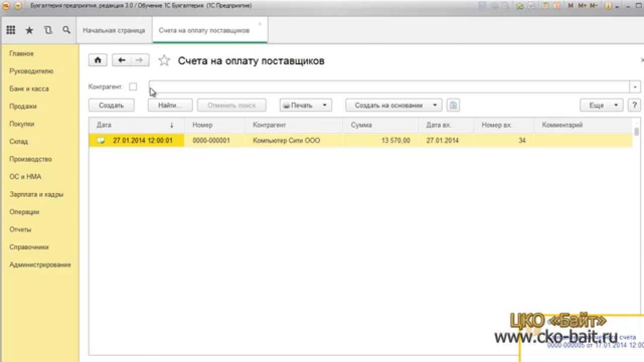Viewport: 644px width, 362px height.
Task: Click the M memory button in title bar
Action: 571,6
